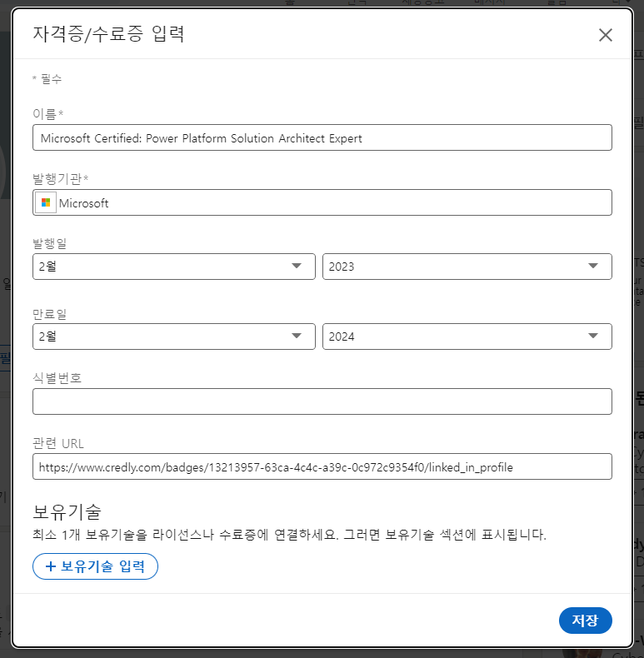Click the 최소 1개 보유기술 description text
This screenshot has width=644, height=658.
[289, 535]
